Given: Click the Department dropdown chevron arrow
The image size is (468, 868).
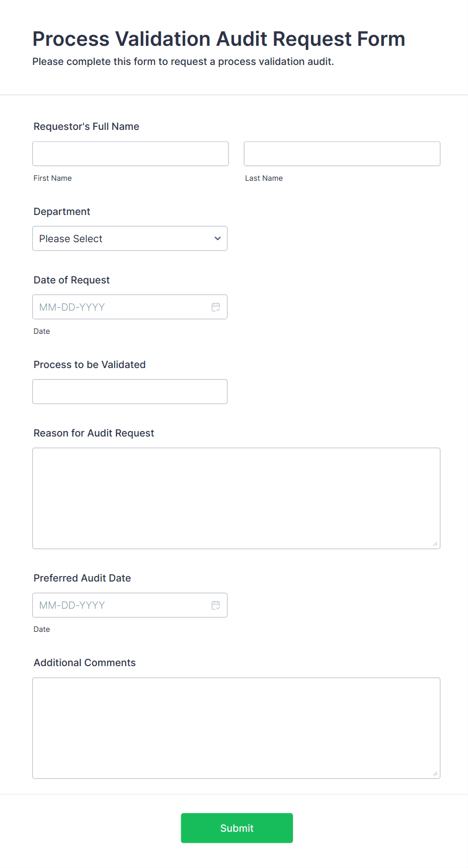Looking at the screenshot, I should (217, 238).
